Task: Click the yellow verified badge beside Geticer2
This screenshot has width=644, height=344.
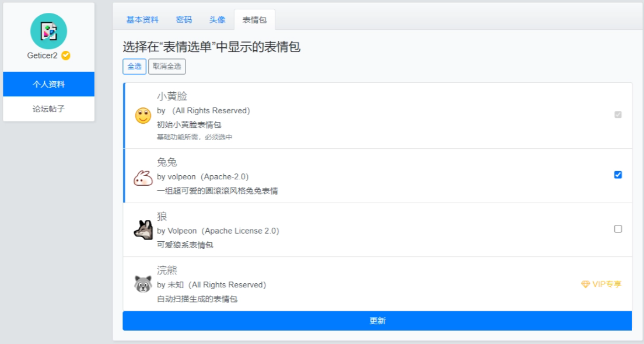Action: click(x=66, y=55)
